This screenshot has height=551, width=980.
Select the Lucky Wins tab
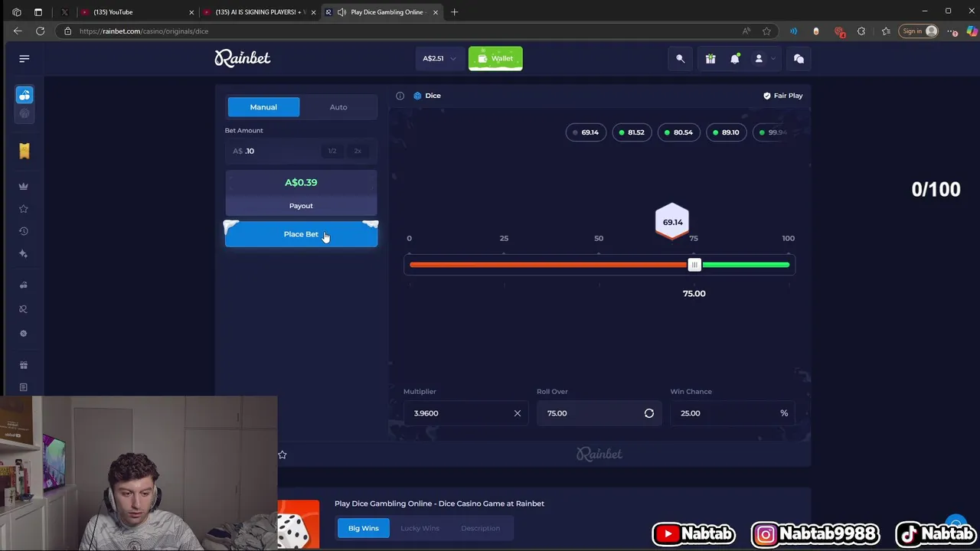(420, 528)
